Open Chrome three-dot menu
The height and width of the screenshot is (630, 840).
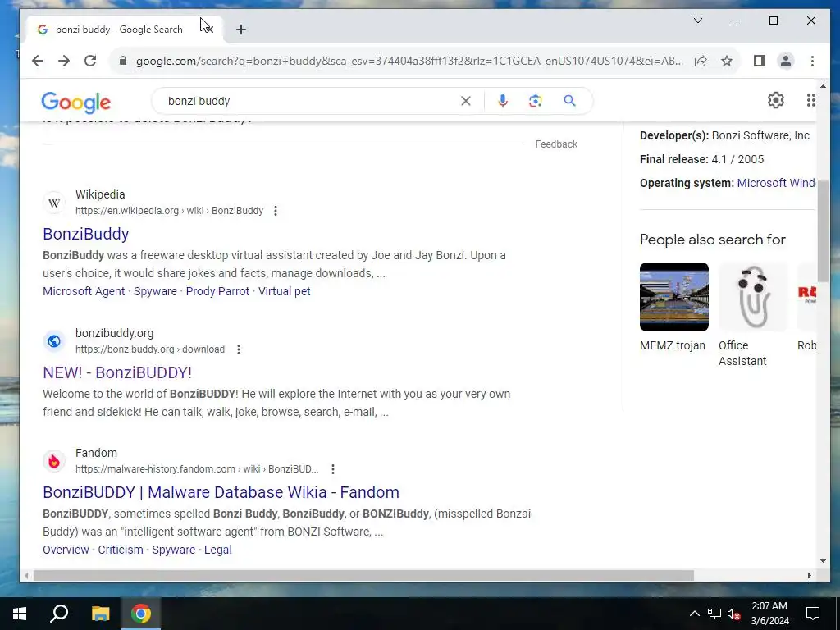812,61
